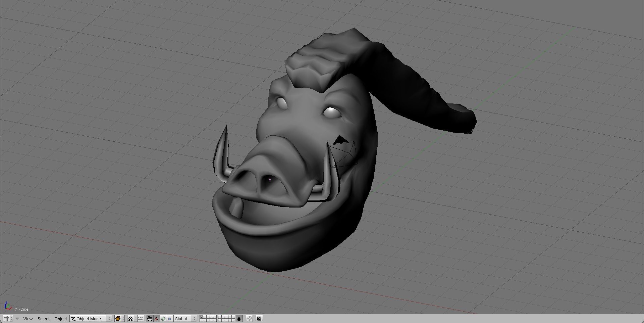
Task: Toggle manipulate object centers only
Action: pos(140,319)
